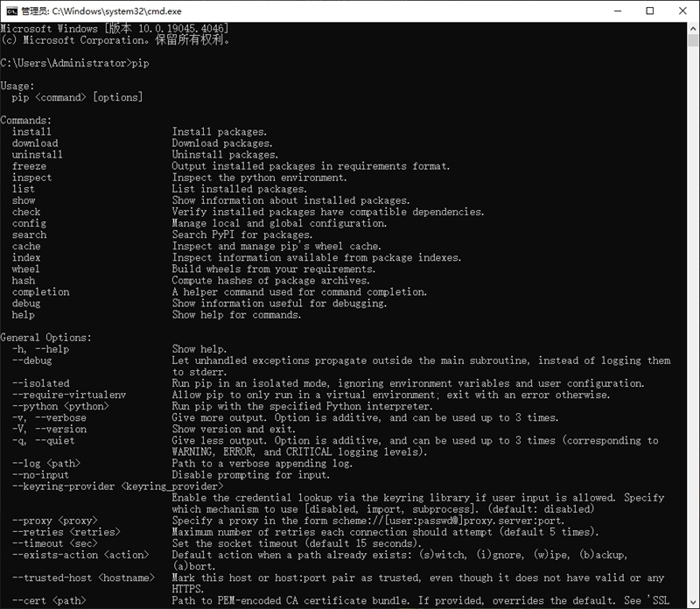This screenshot has width=700, height=609.
Task: Click the 'General Options:' heading
Action: (x=45, y=338)
